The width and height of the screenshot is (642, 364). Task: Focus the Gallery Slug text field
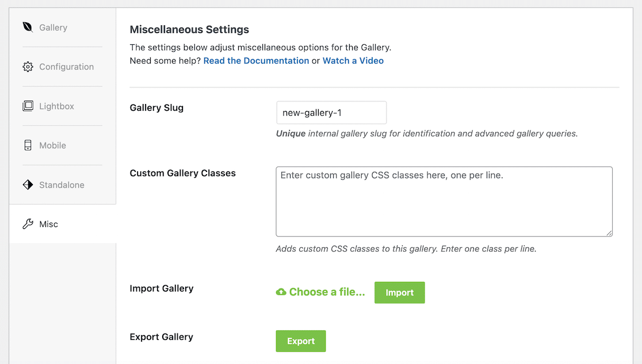(x=331, y=113)
